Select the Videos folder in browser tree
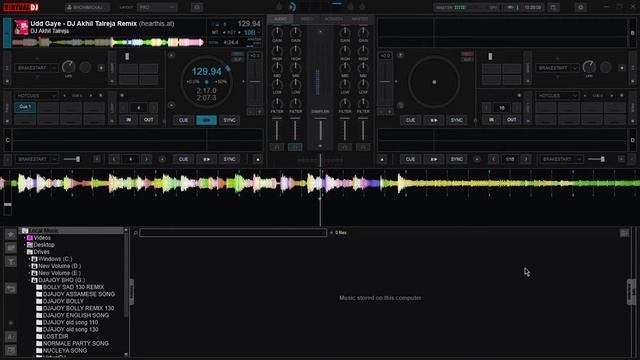 [42, 238]
